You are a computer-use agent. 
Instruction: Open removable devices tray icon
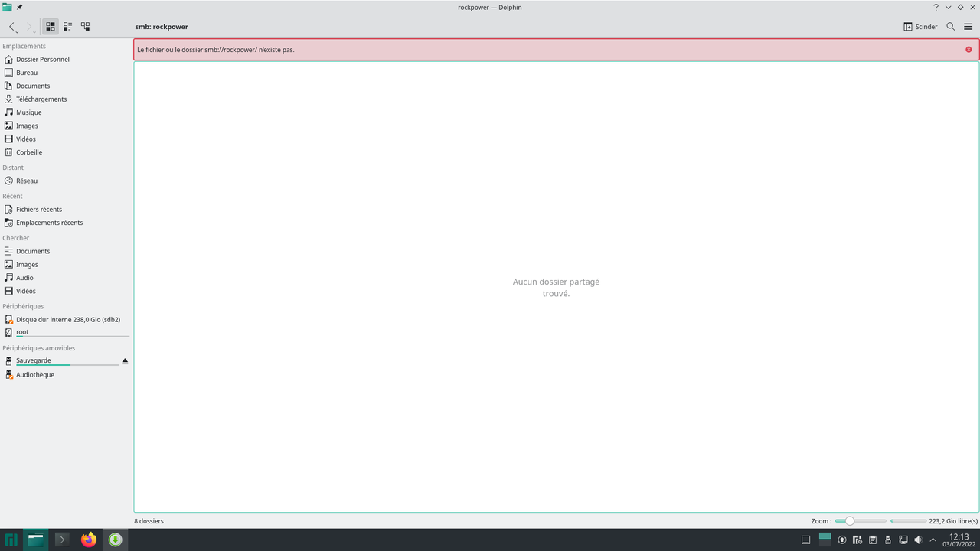click(x=888, y=540)
